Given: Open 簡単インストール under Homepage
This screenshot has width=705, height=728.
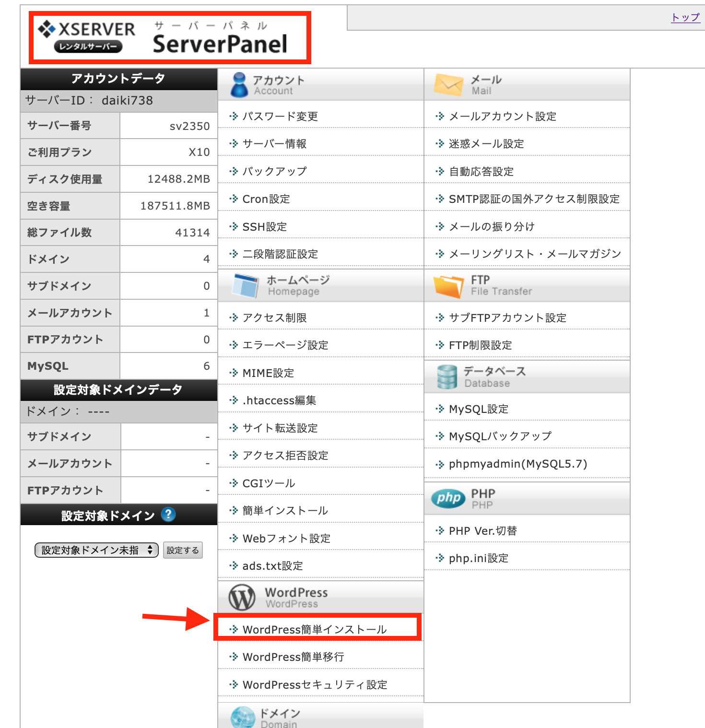Looking at the screenshot, I should coord(285,510).
